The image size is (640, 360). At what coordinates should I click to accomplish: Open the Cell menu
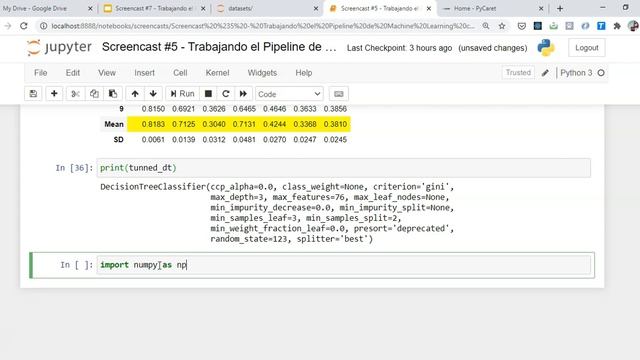tap(180, 73)
